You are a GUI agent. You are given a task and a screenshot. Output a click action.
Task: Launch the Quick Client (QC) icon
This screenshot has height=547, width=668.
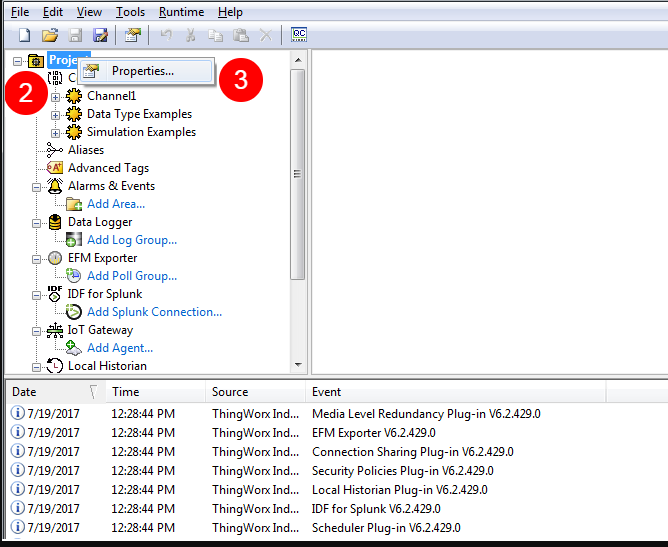299,35
